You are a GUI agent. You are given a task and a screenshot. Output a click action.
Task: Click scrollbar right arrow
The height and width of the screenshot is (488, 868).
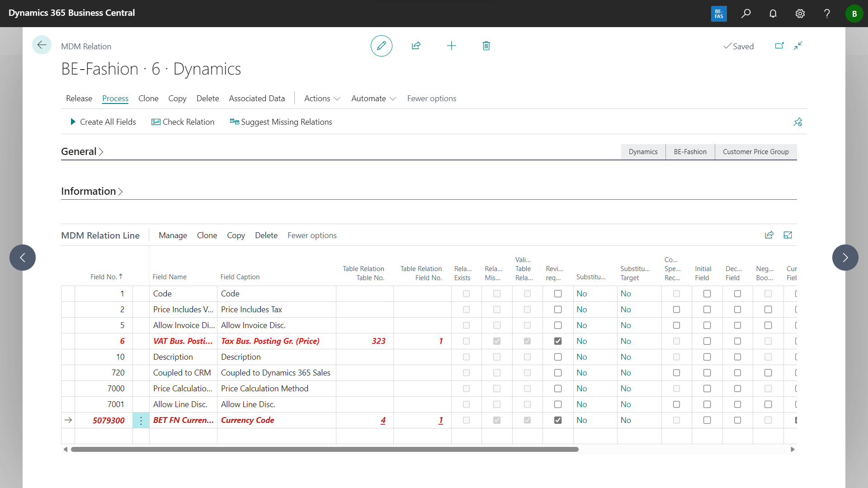click(x=793, y=449)
